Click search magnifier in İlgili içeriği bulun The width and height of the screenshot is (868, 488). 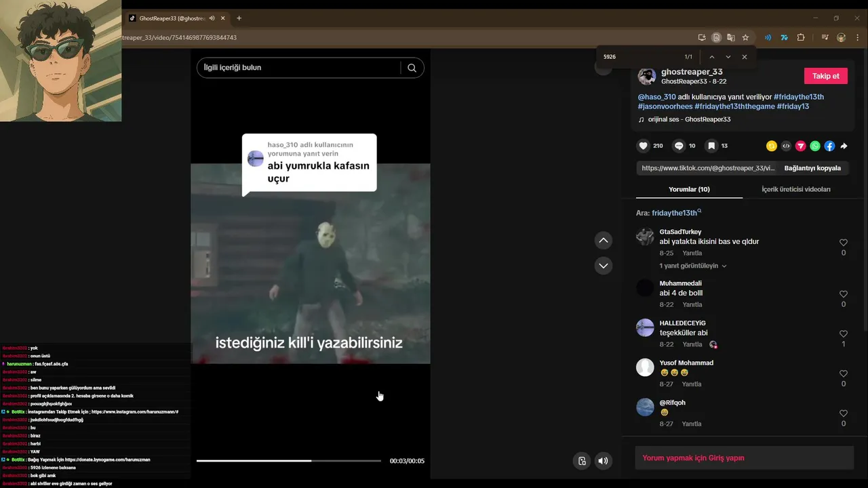pyautogui.click(x=412, y=68)
